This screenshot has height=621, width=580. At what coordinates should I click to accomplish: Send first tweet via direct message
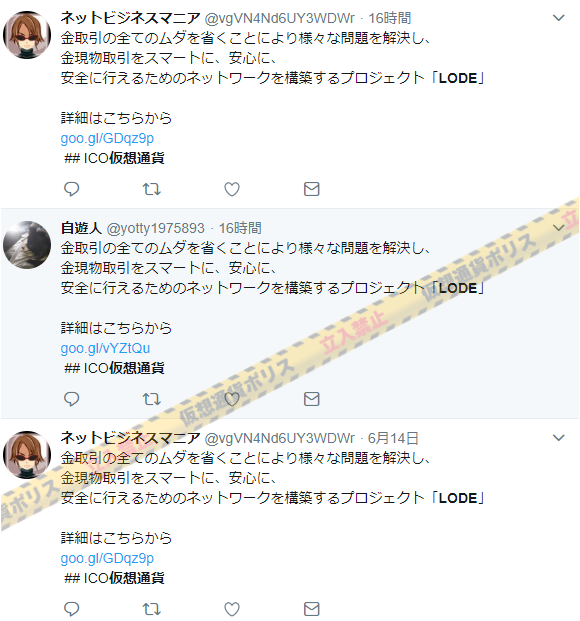[x=312, y=189]
